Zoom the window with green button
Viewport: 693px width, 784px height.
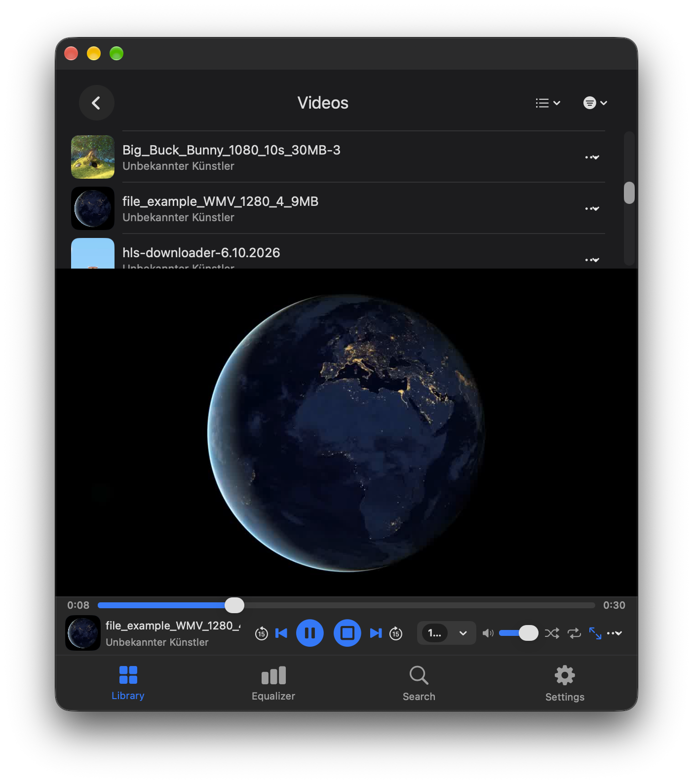116,53
